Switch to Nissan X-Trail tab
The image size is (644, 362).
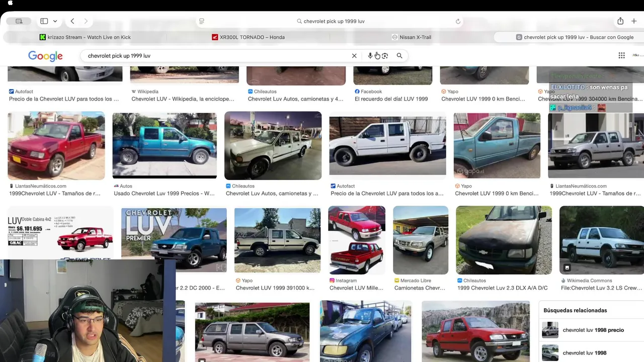(411, 37)
